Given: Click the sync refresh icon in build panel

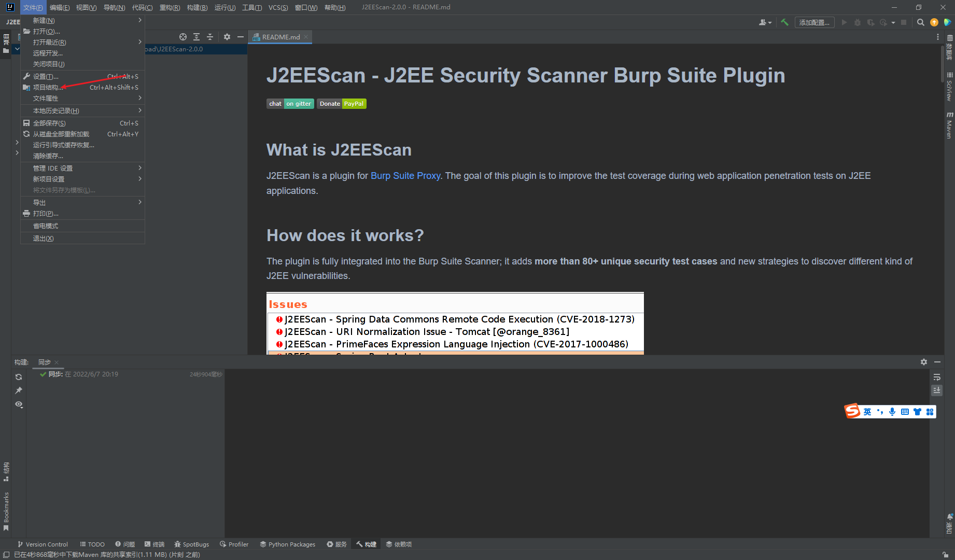Looking at the screenshot, I should [x=19, y=377].
